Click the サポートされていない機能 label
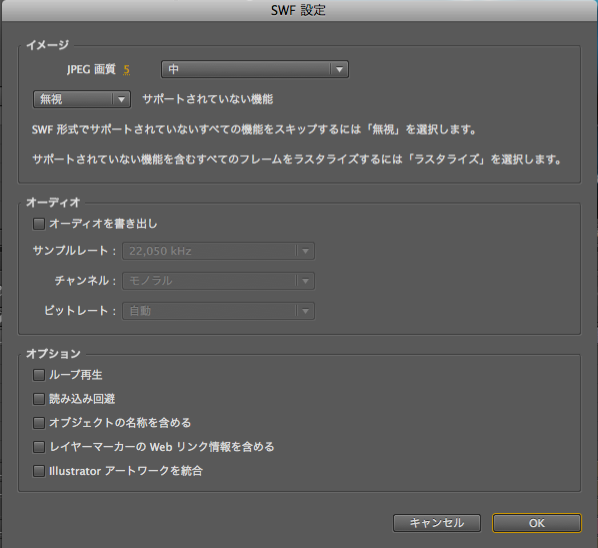Screen dimensions: 598x548 [x=207, y=99]
